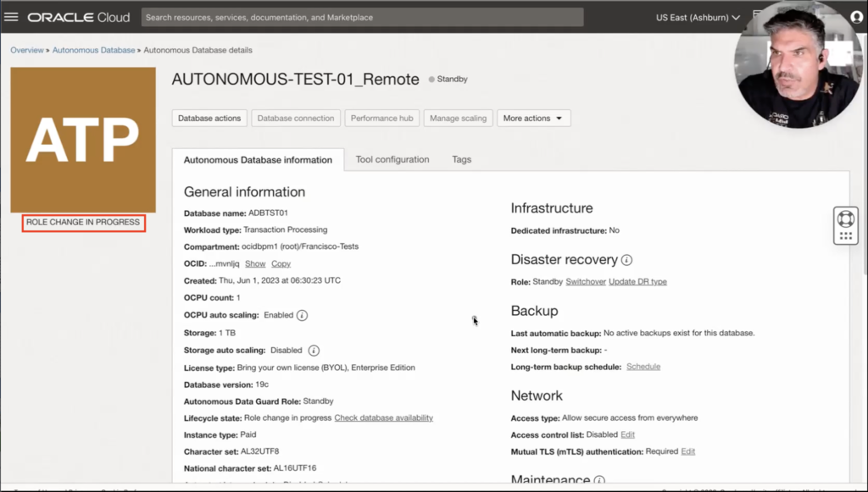Go to Autonomous Database breadcrumb
Image resolution: width=868 pixels, height=492 pixels.
(93, 50)
